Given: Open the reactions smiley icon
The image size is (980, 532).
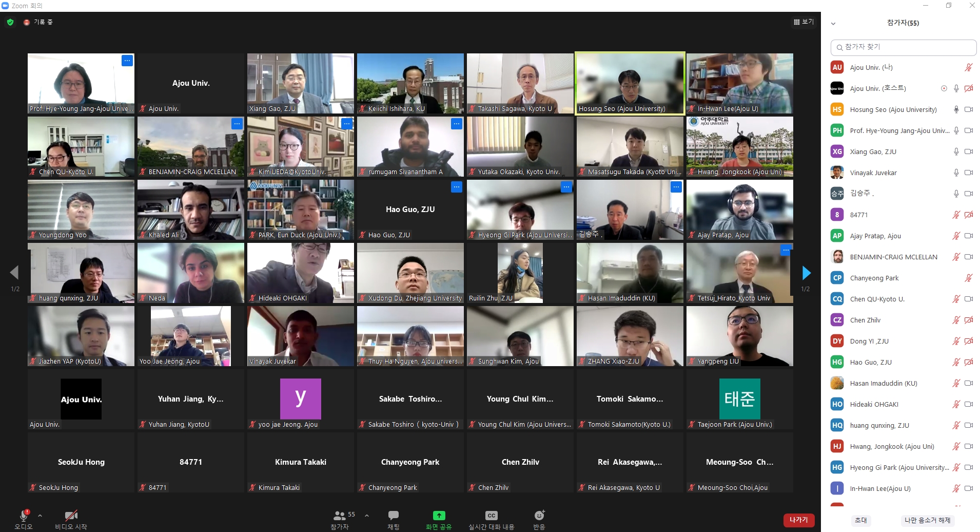Looking at the screenshot, I should pyautogui.click(x=539, y=515).
